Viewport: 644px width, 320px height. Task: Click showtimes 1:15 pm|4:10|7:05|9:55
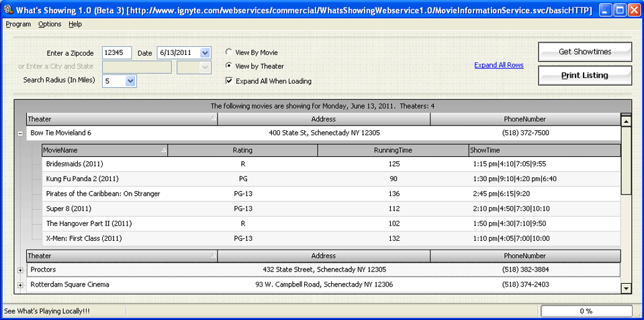(x=509, y=164)
